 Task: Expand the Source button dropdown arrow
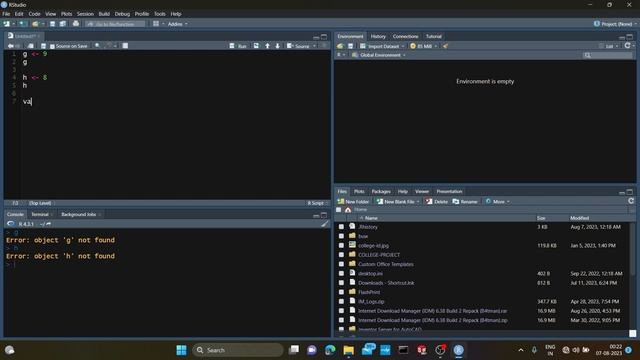314,46
